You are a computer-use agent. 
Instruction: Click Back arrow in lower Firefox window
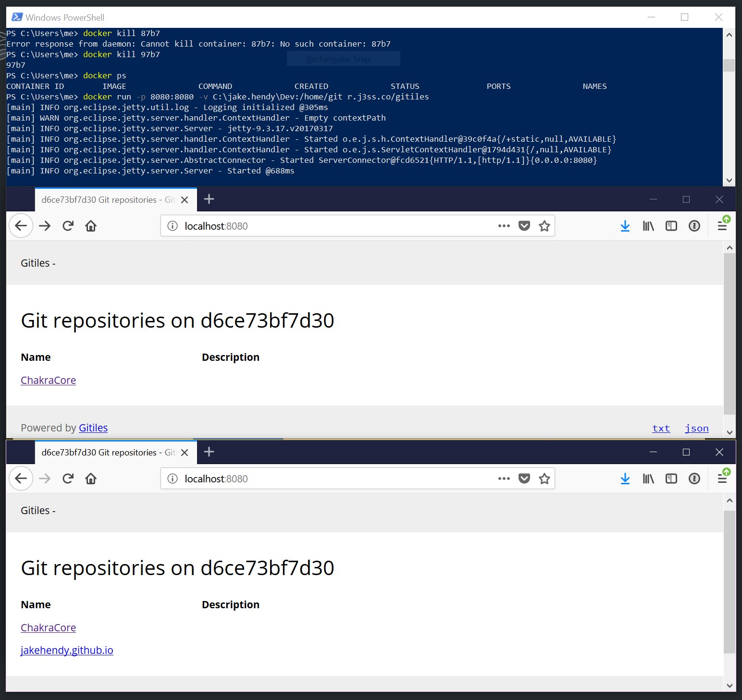point(21,479)
